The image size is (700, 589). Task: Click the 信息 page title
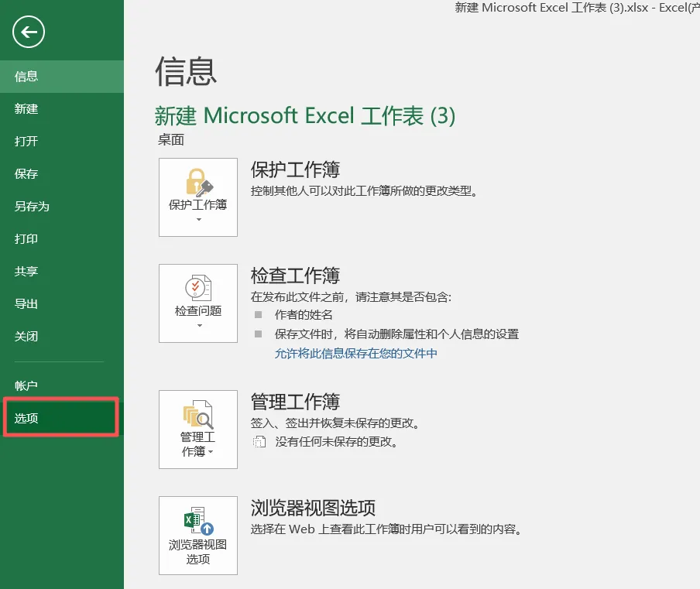(186, 71)
